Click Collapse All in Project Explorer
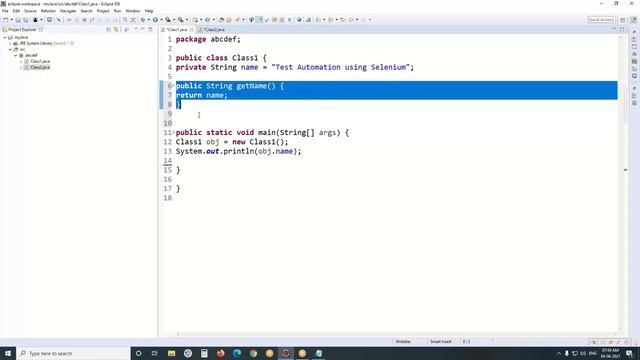This screenshot has width=640, height=360. (x=109, y=29)
